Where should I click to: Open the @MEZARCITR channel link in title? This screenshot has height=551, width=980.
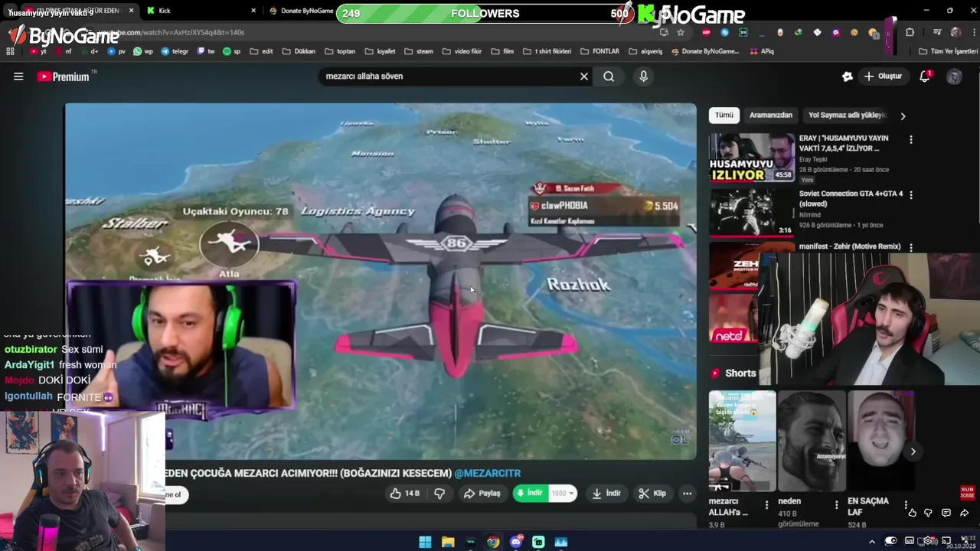pos(488,473)
